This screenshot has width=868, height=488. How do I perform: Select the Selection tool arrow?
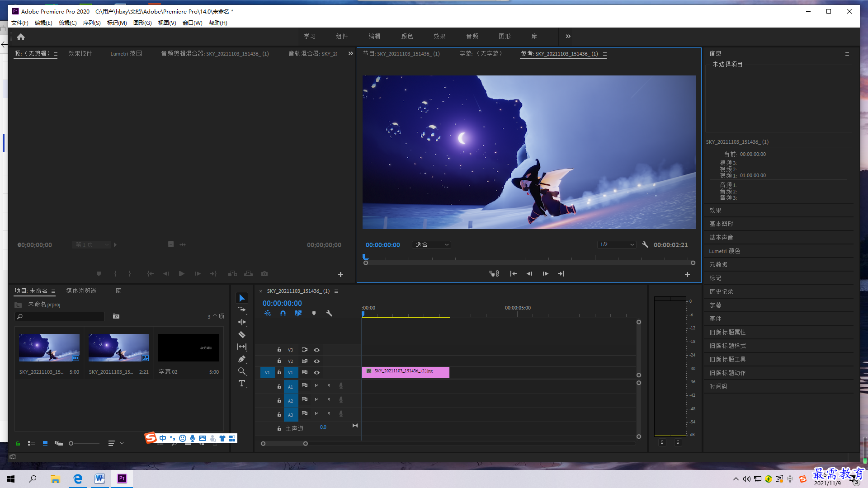(x=242, y=298)
